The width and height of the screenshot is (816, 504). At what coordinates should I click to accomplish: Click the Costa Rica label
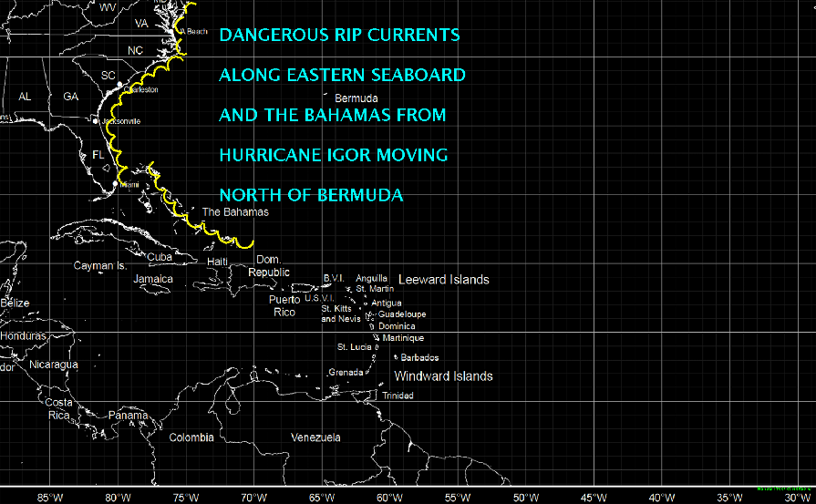tap(58, 409)
